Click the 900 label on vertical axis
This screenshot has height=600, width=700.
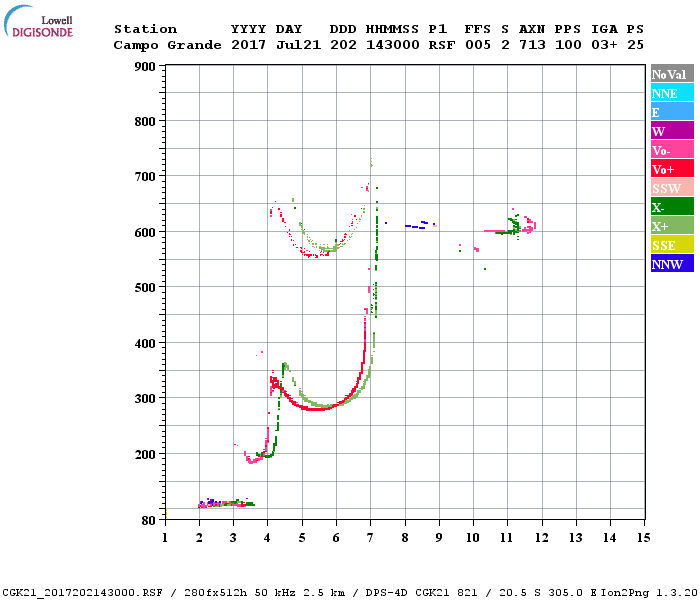(x=144, y=67)
